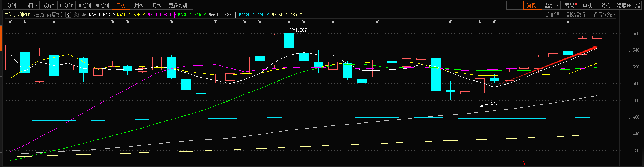This screenshot has width=644, height=167.
Task: Click the 融资融券 margin trading link
Action: coord(576,15)
